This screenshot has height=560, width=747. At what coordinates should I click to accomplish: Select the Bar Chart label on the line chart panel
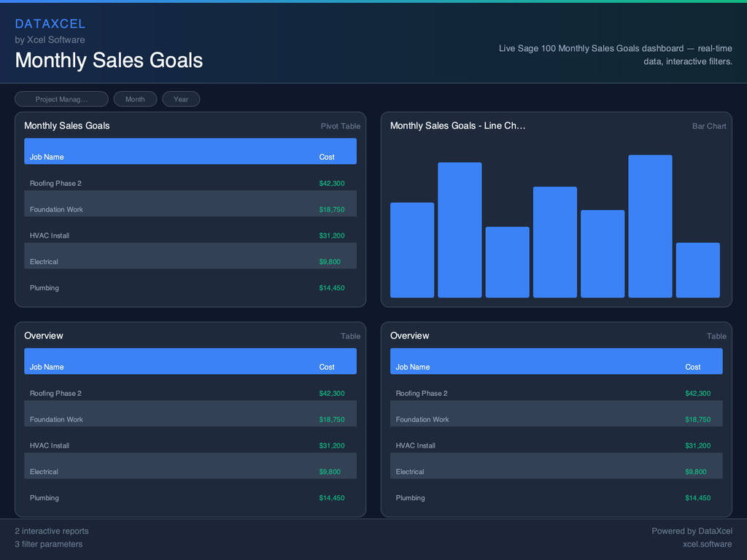708,125
